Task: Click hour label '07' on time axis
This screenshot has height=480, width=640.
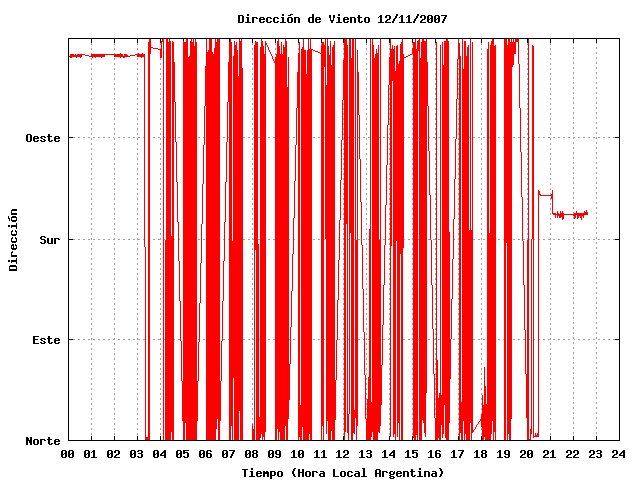Action: pyautogui.click(x=229, y=454)
